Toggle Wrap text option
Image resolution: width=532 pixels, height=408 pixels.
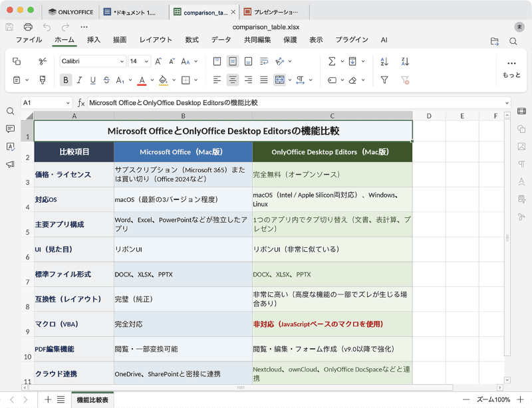tap(264, 61)
